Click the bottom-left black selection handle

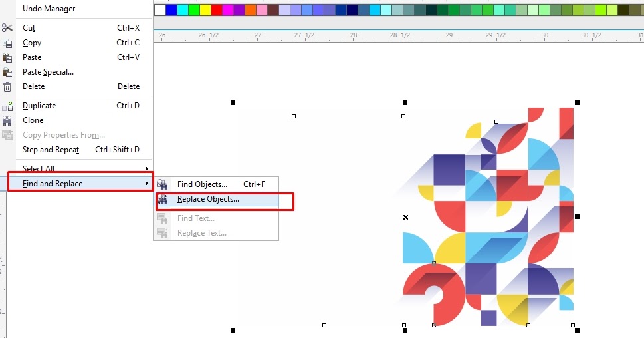pos(233,330)
